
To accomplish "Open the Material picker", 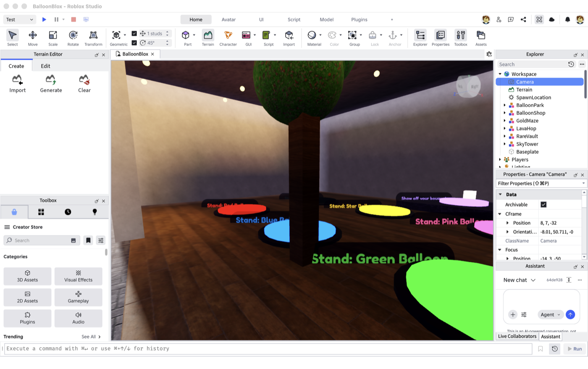I will pos(312,38).
